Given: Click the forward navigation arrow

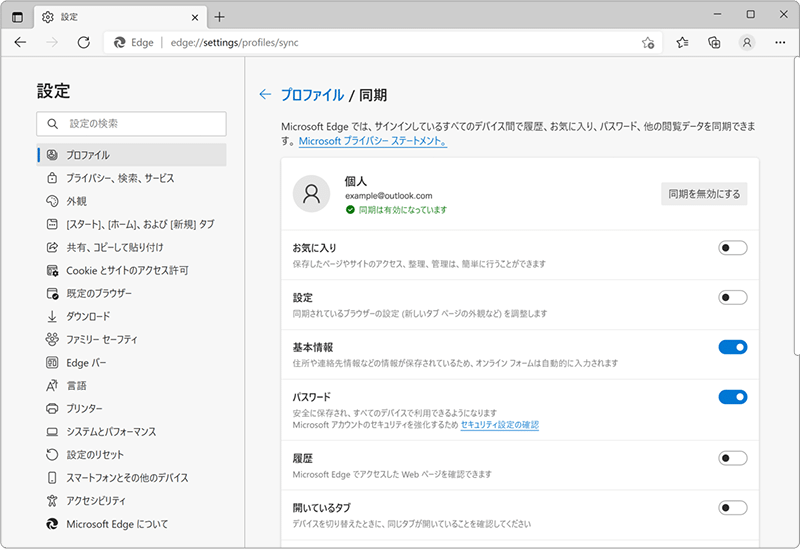Looking at the screenshot, I should (52, 42).
